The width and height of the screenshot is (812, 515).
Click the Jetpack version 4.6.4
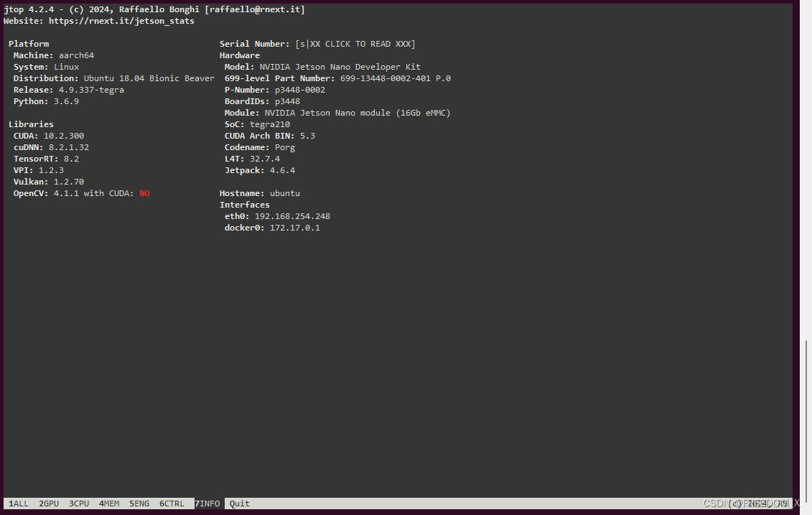282,170
